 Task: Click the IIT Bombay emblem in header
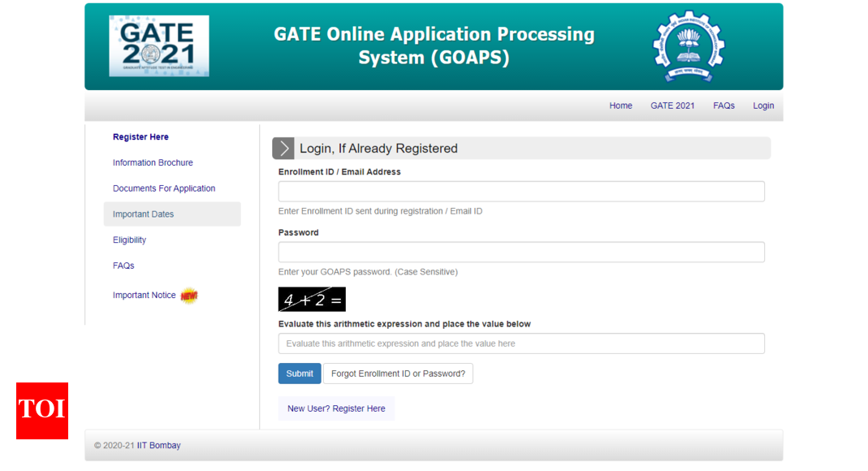coord(689,46)
